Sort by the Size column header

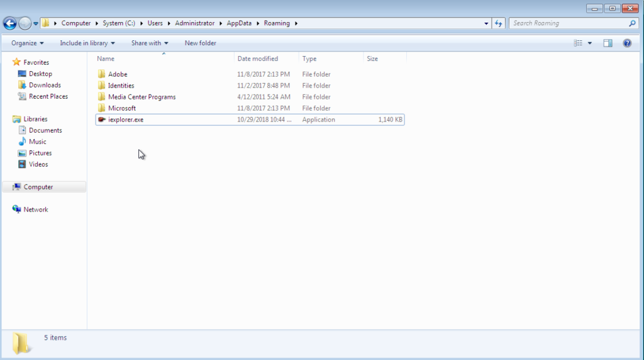tap(385, 59)
